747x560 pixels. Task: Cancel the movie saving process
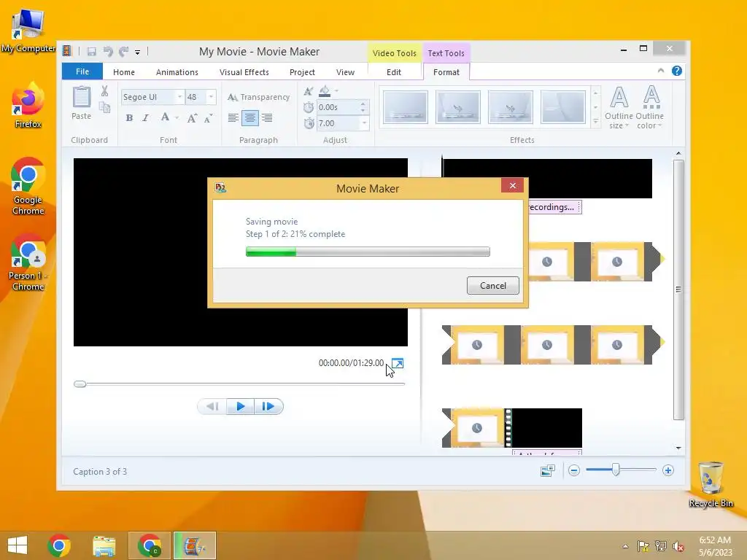click(x=493, y=286)
